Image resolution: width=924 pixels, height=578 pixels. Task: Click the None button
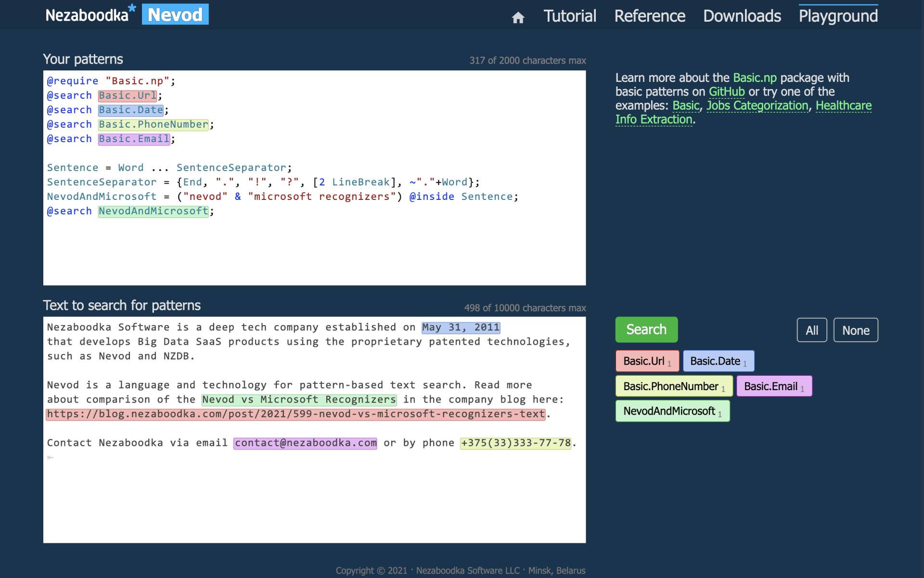pos(856,330)
